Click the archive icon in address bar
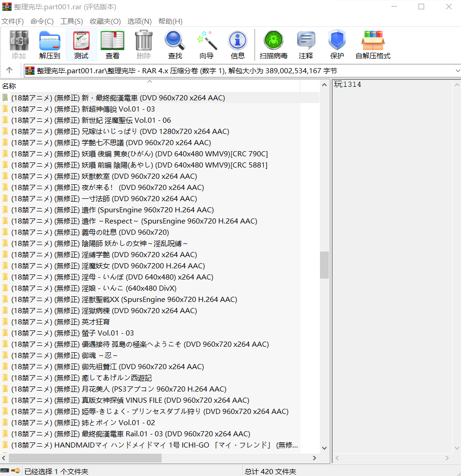461x476 pixels. click(29, 71)
